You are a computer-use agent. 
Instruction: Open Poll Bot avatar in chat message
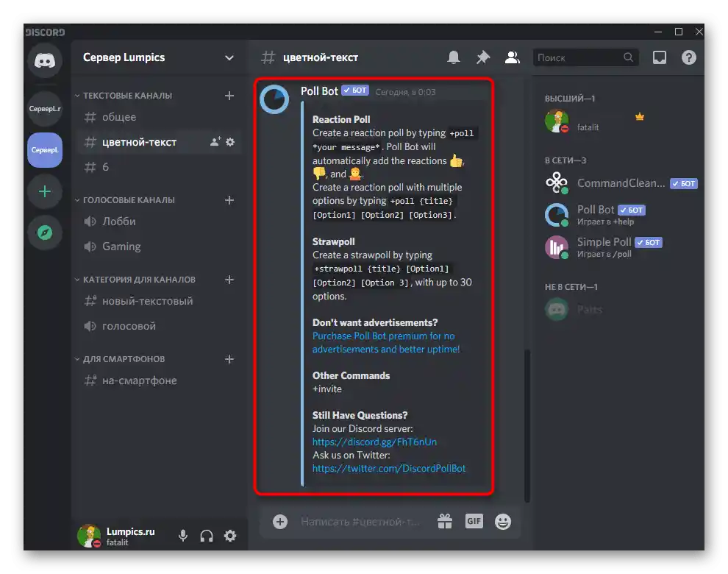[274, 99]
